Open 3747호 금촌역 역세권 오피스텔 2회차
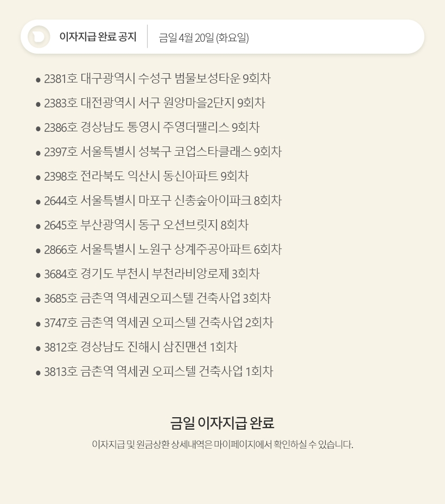This screenshot has width=445, height=504. 158,323
